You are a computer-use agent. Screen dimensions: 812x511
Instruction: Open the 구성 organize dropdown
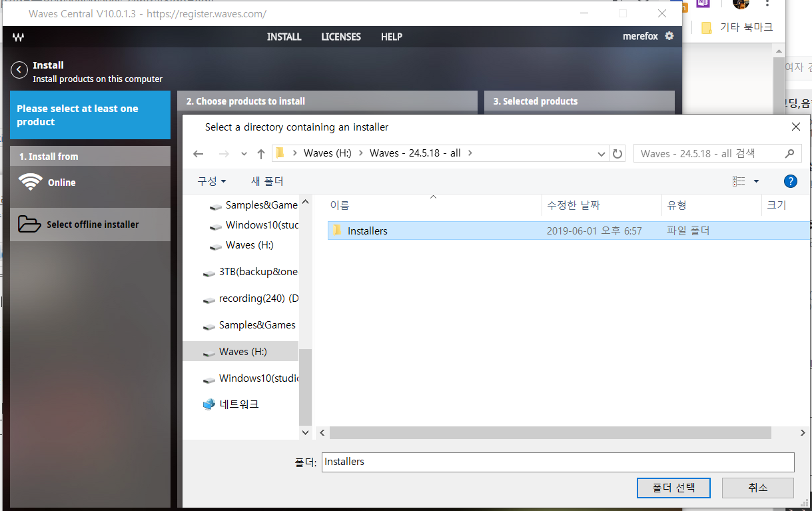click(212, 181)
